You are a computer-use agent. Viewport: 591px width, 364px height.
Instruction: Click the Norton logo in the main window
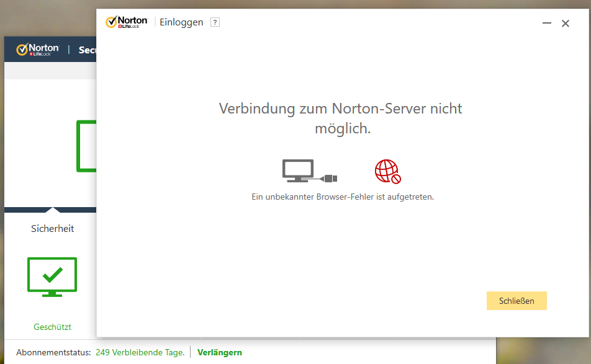point(38,50)
